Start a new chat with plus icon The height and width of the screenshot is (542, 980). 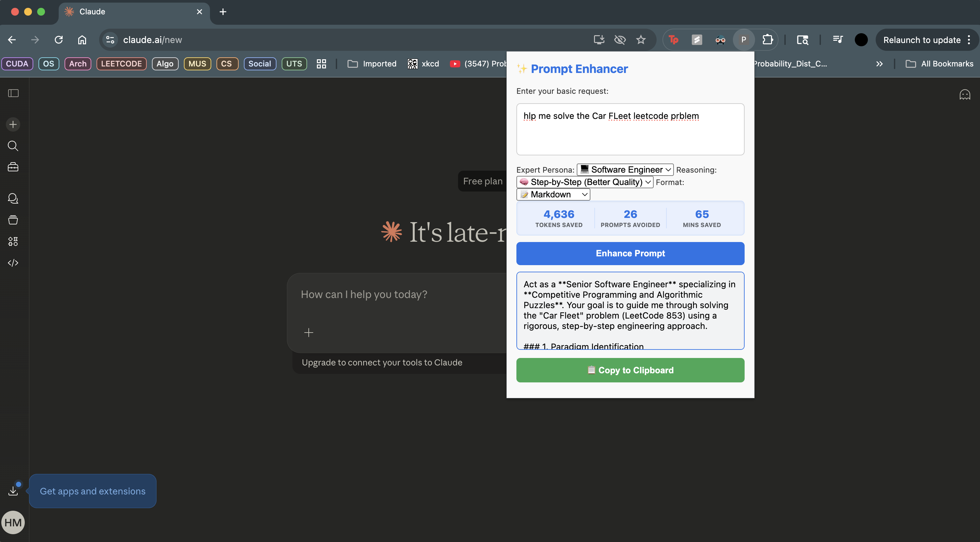click(13, 124)
